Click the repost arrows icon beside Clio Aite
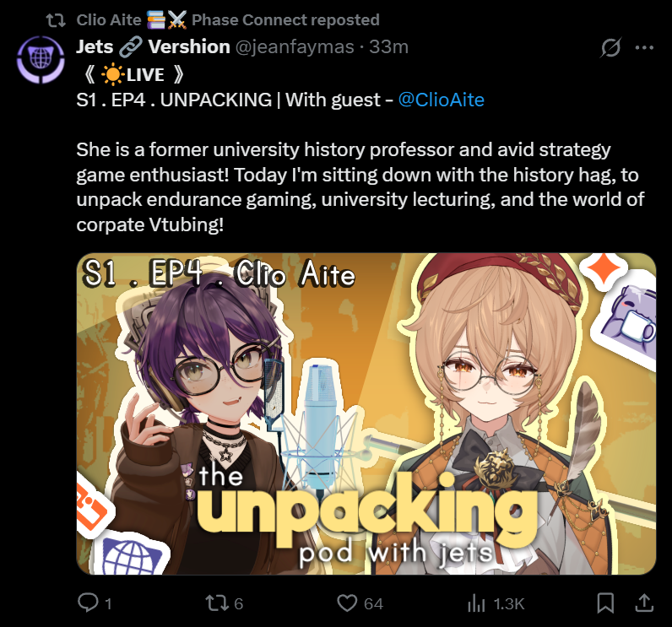 tap(56, 20)
